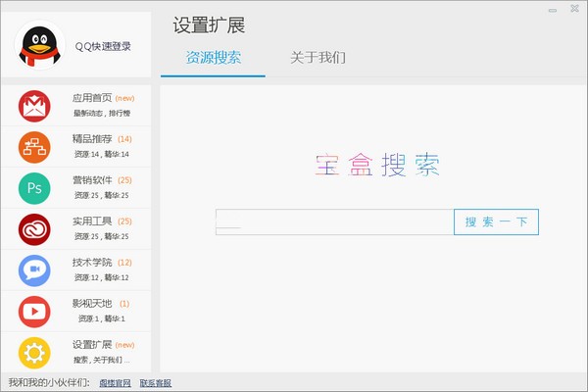Click the red play icon for 影视天地
This screenshot has width=588, height=392.
pos(34,312)
